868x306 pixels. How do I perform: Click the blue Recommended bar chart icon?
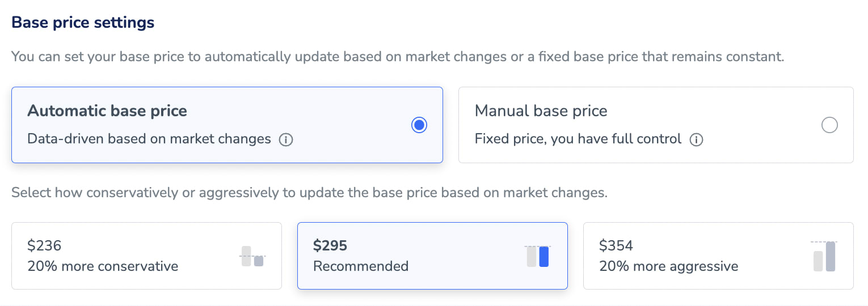click(538, 256)
